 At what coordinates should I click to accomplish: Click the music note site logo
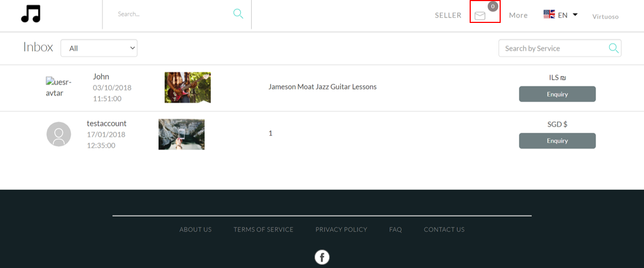(31, 14)
